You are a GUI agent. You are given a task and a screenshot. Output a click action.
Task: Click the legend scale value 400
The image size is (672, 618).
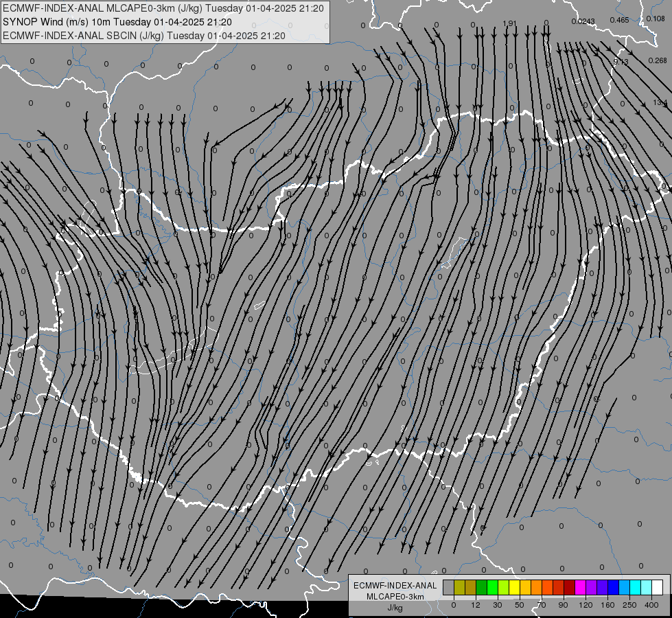click(x=651, y=605)
